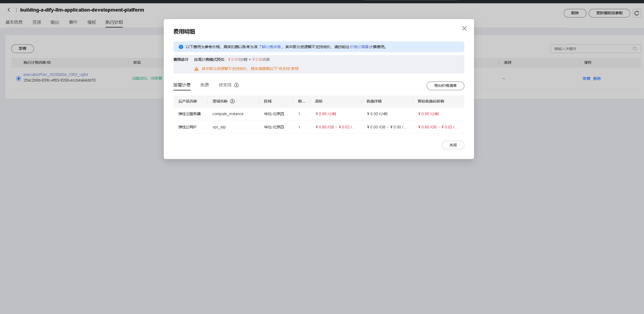Click the back arrow icon
Screen dimensions: 644x314
[9, 10]
